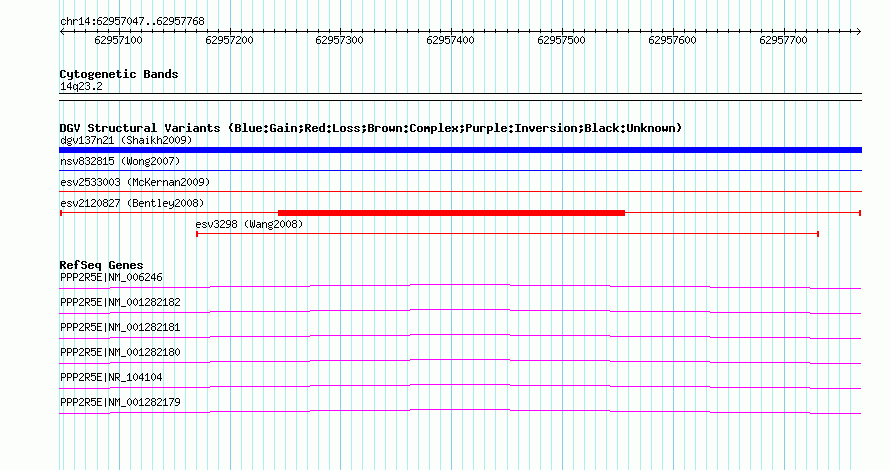
Task: Click ruler tick label 62957200
Action: 229,40
